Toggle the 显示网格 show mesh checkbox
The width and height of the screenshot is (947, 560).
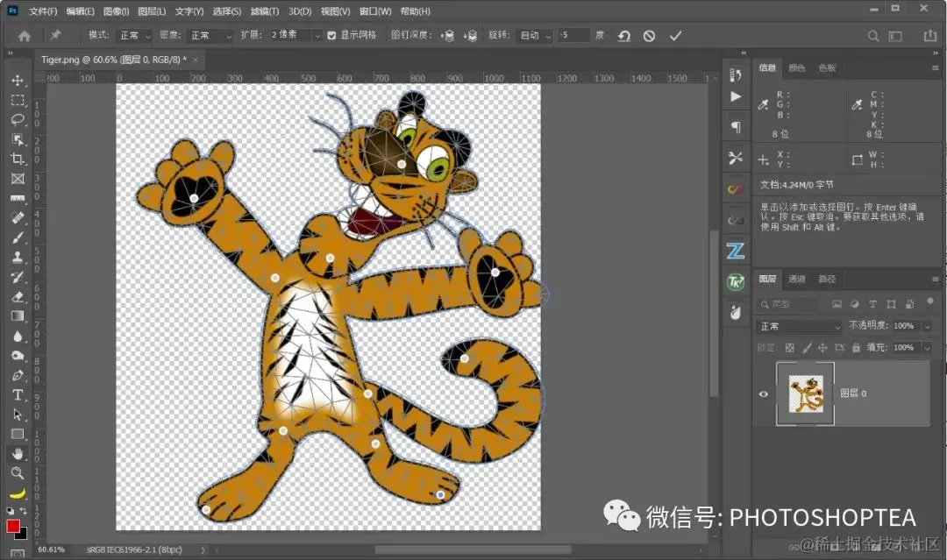[331, 36]
